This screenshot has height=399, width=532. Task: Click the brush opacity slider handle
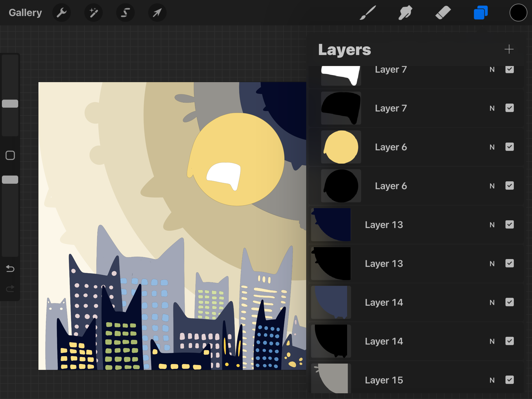10,180
